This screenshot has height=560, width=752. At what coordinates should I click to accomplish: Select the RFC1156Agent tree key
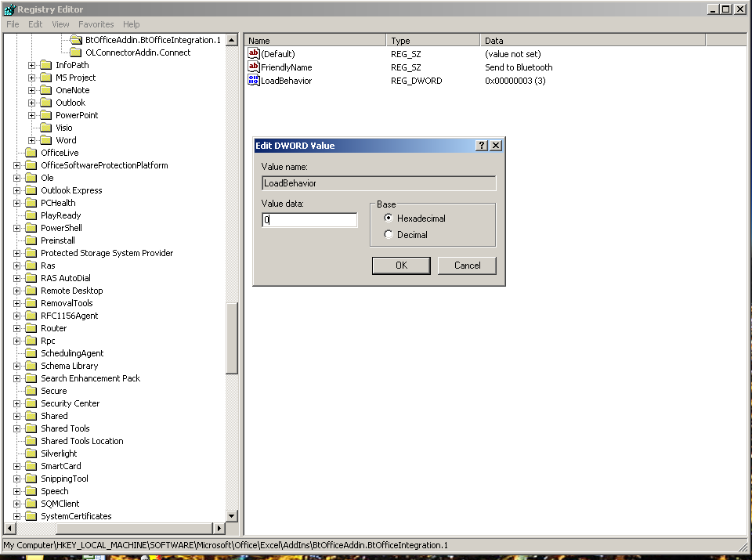(69, 316)
